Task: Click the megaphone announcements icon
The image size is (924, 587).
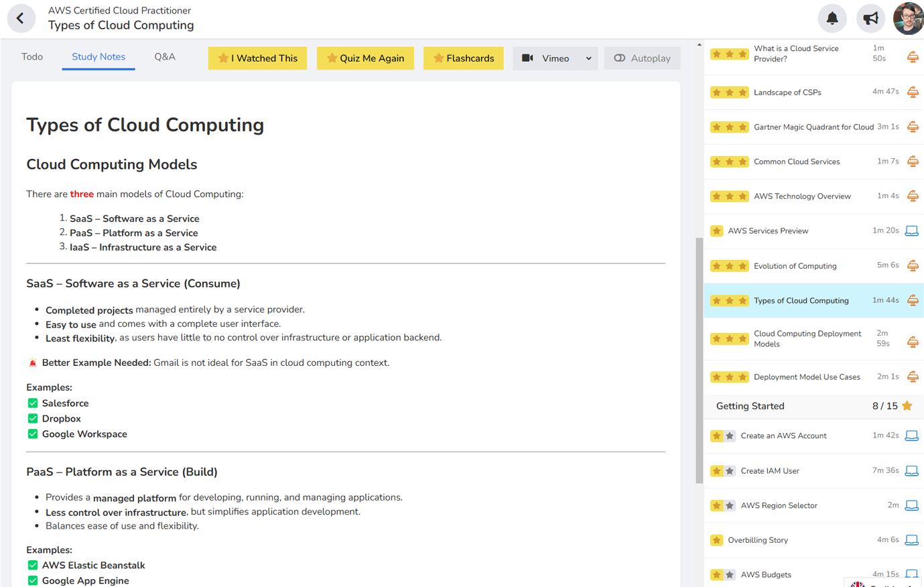Action: click(x=870, y=18)
